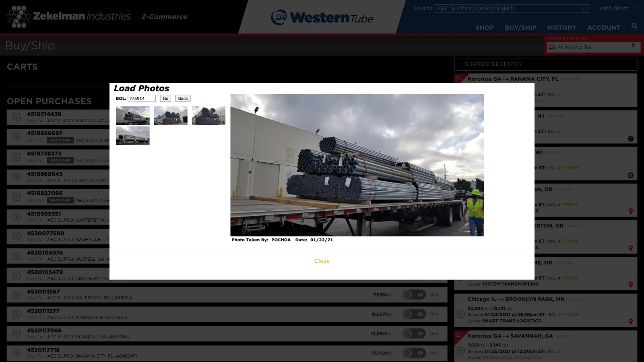
Task: Open the HISTORY menu
Action: pos(561,28)
